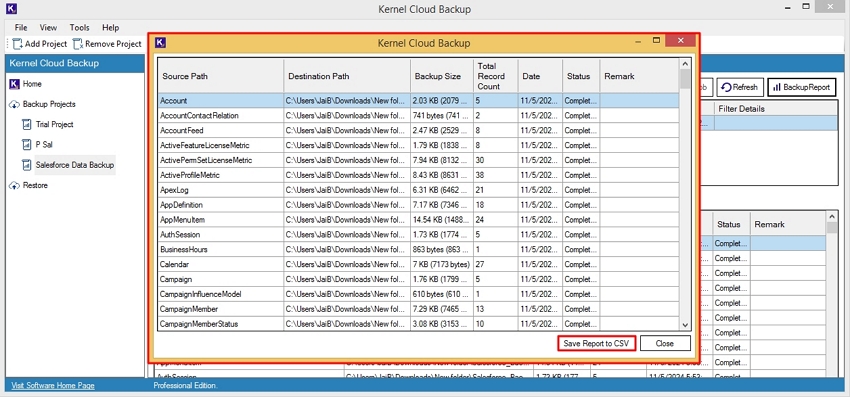This screenshot has width=850, height=397.
Task: Click the Filter Details column header
Action: pyautogui.click(x=776, y=108)
